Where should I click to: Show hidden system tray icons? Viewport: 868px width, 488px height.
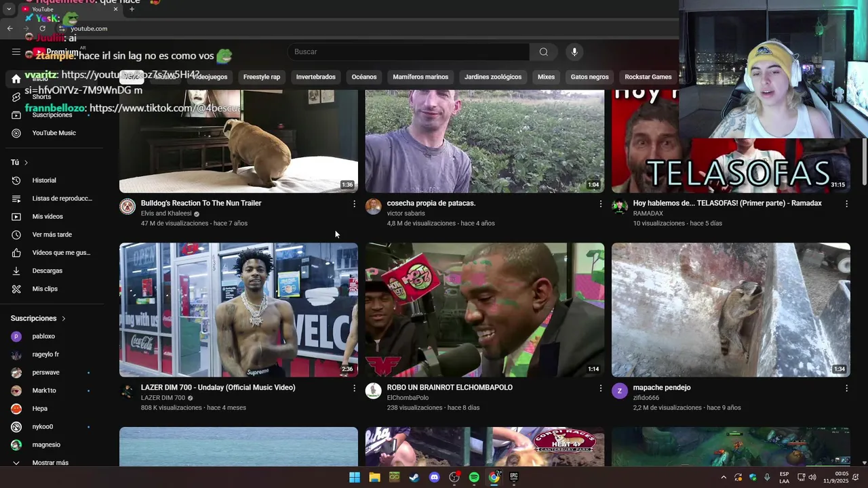pyautogui.click(x=723, y=477)
